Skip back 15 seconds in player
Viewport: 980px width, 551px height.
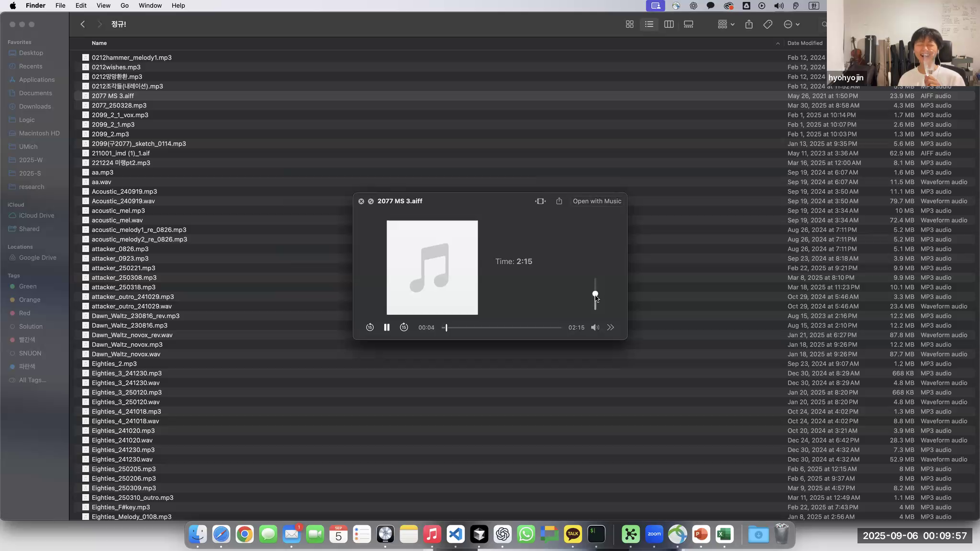click(x=370, y=327)
